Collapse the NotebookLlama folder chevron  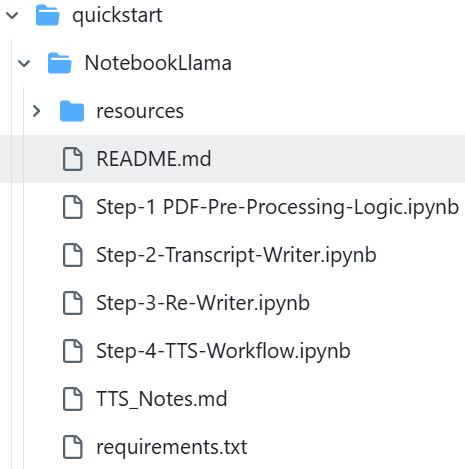(x=24, y=63)
